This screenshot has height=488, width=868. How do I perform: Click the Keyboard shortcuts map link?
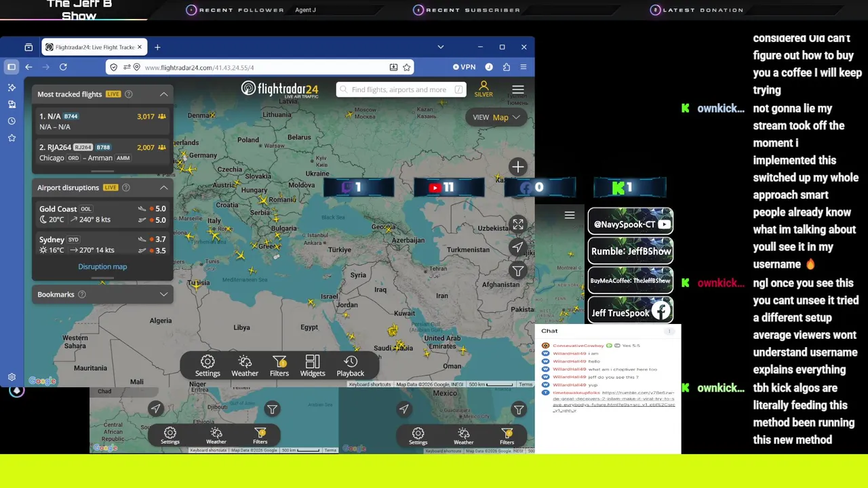click(370, 384)
